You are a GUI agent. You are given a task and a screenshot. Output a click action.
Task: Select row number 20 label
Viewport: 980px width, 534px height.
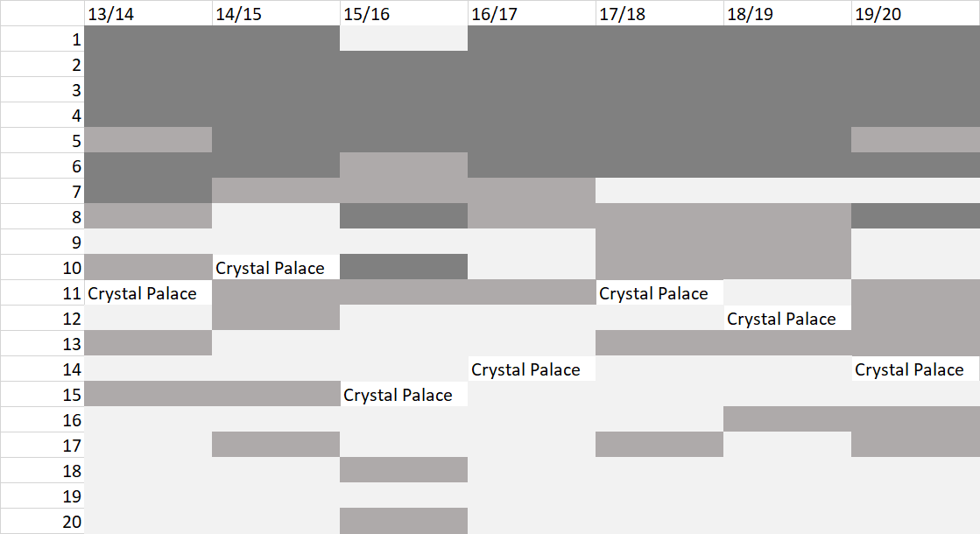(x=73, y=522)
